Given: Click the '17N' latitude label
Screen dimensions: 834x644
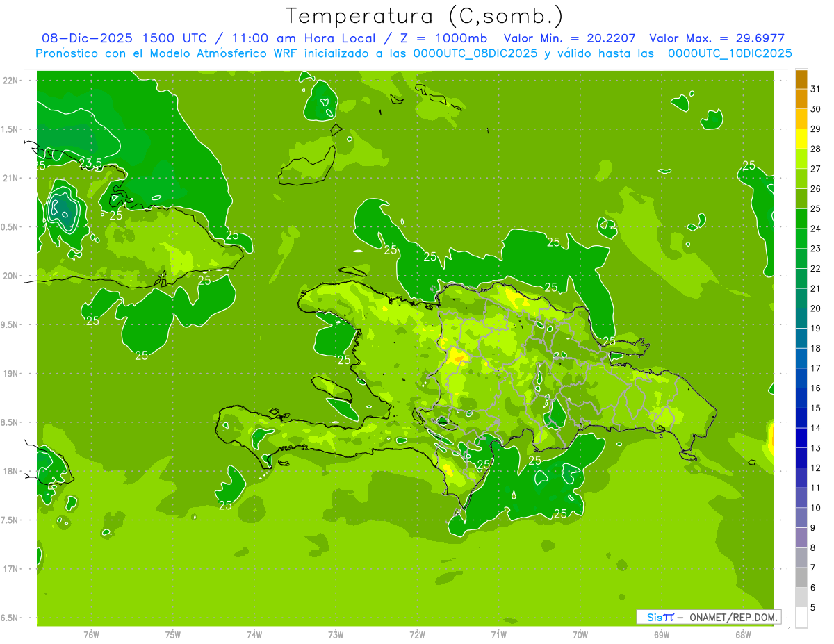Looking at the screenshot, I should click(10, 569).
